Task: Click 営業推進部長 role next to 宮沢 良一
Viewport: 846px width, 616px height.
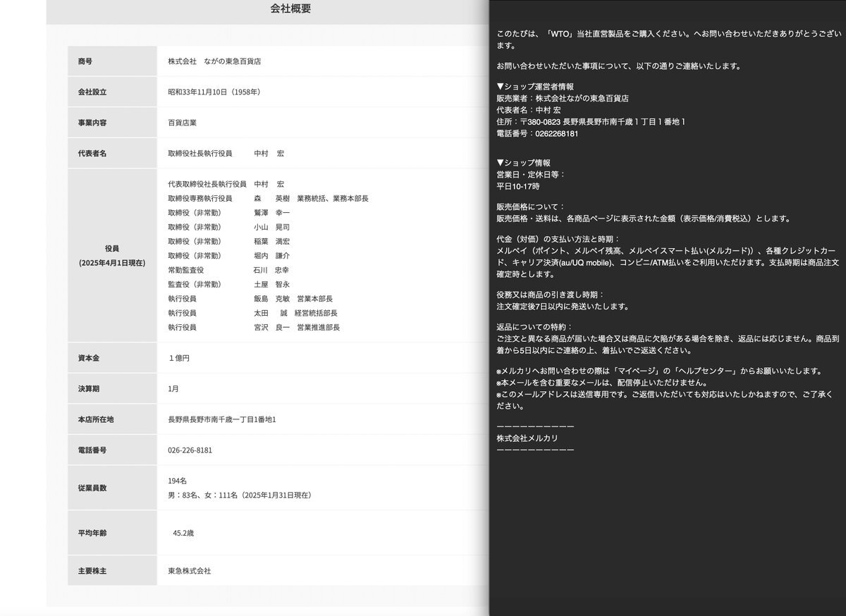Action: tap(319, 328)
